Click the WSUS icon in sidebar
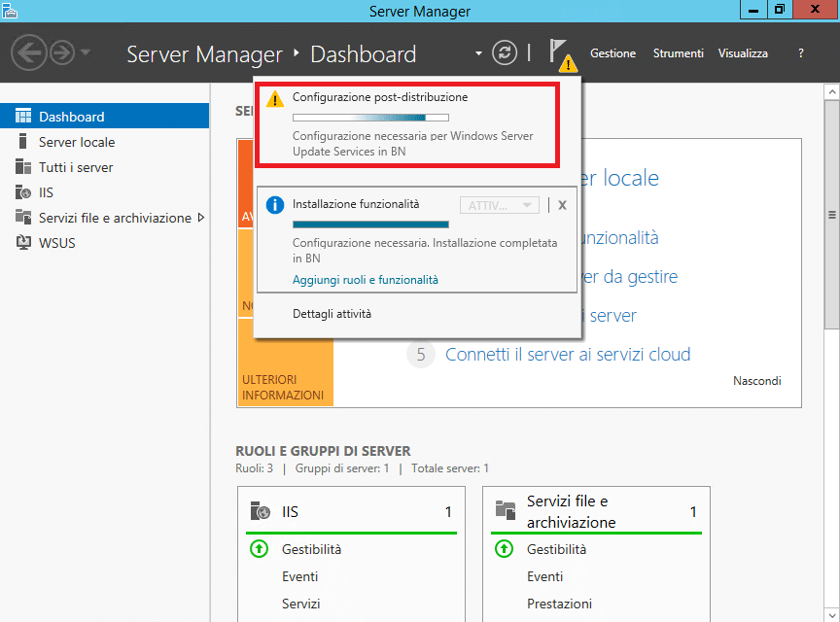Viewport: 840px width, 622px height. click(x=23, y=242)
